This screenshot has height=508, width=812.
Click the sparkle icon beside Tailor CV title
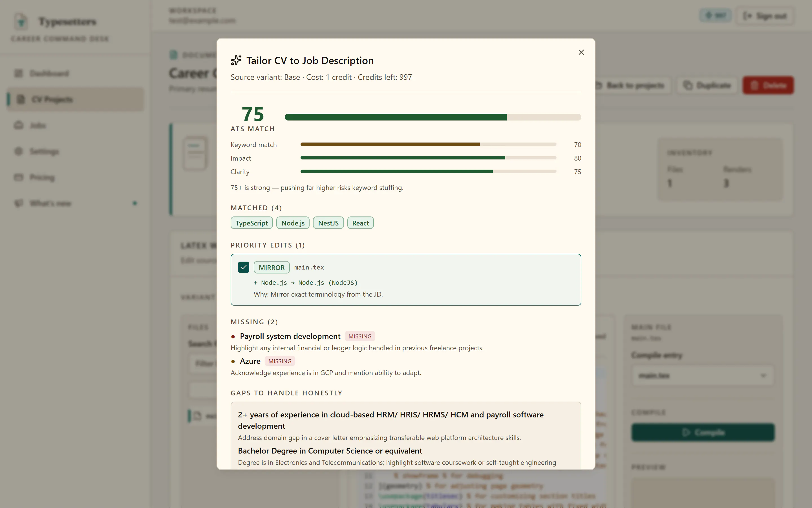click(x=236, y=60)
